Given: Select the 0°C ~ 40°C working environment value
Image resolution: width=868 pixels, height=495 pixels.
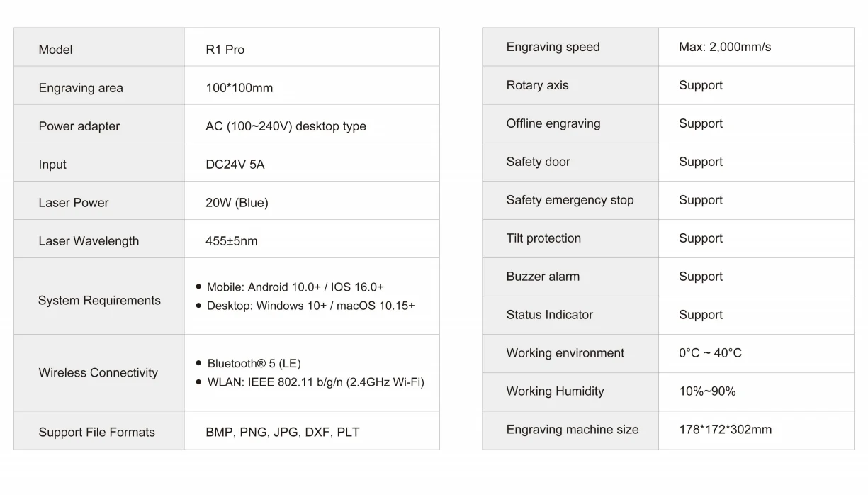Looking at the screenshot, I should (x=710, y=353).
